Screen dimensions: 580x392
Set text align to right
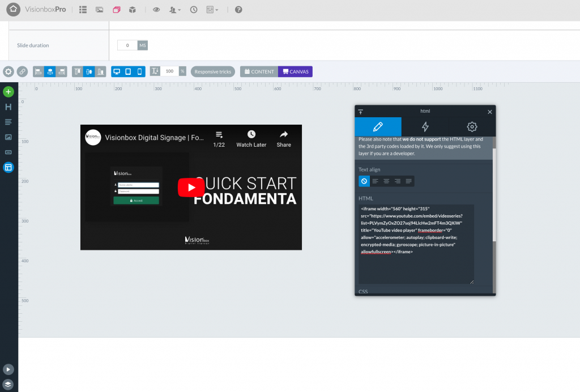point(398,181)
